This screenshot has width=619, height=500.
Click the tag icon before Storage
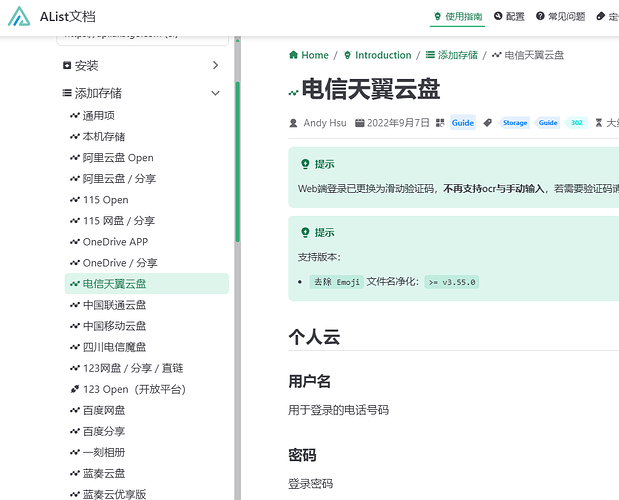488,123
